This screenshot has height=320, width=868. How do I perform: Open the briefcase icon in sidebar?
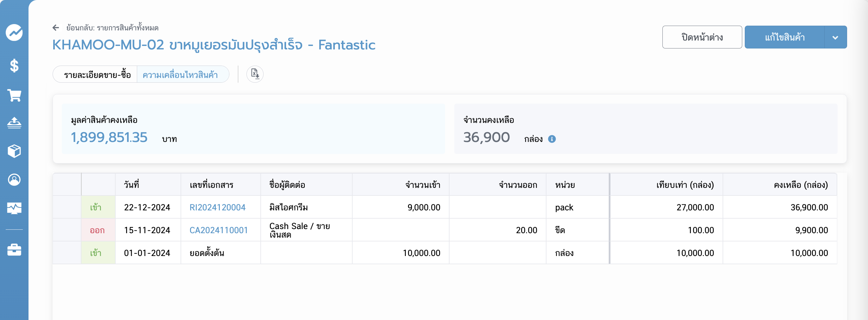click(x=14, y=250)
